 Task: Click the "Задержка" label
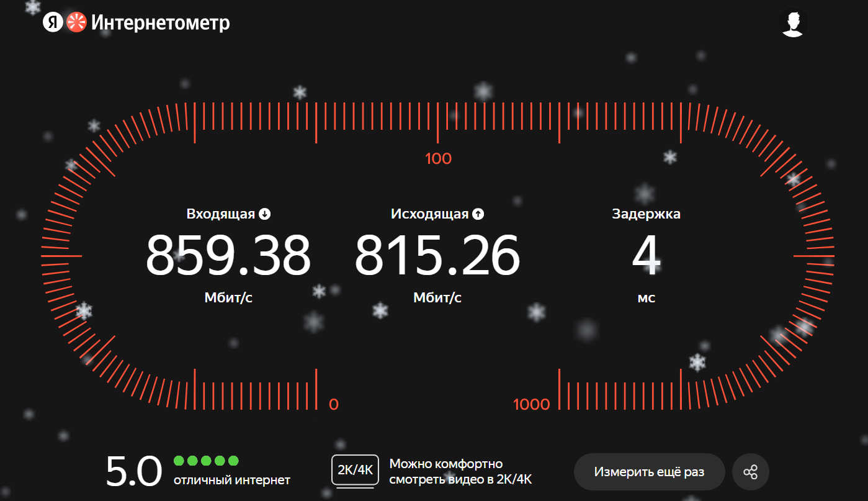coord(646,214)
